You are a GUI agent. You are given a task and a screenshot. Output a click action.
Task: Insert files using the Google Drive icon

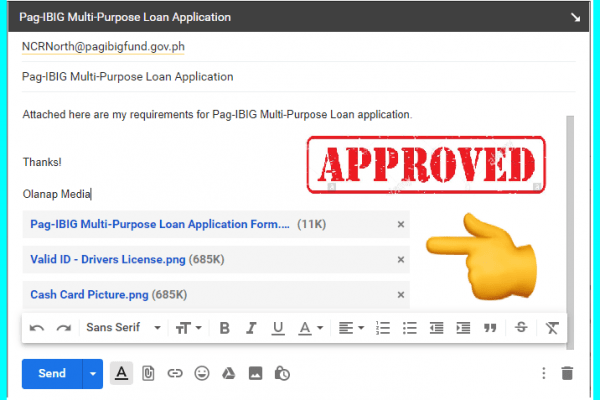coord(229,373)
